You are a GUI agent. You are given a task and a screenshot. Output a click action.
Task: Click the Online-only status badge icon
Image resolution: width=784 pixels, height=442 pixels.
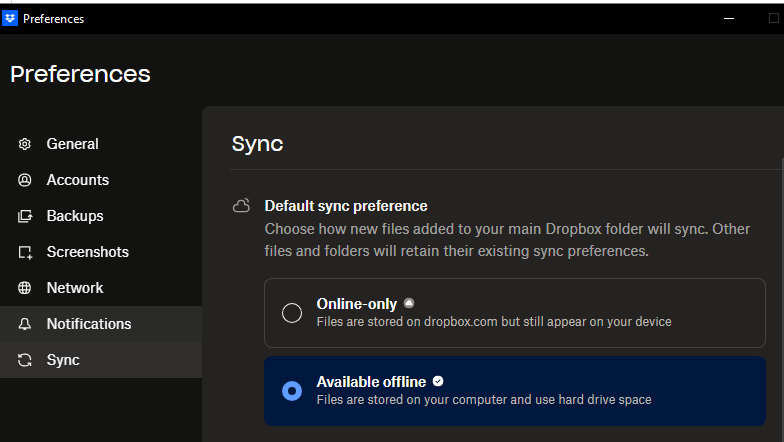(x=409, y=303)
